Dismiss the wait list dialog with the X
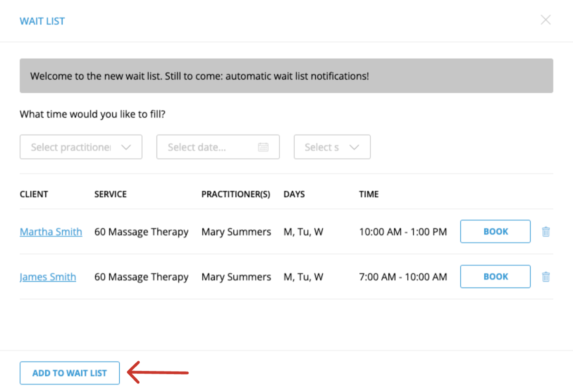 (x=546, y=20)
